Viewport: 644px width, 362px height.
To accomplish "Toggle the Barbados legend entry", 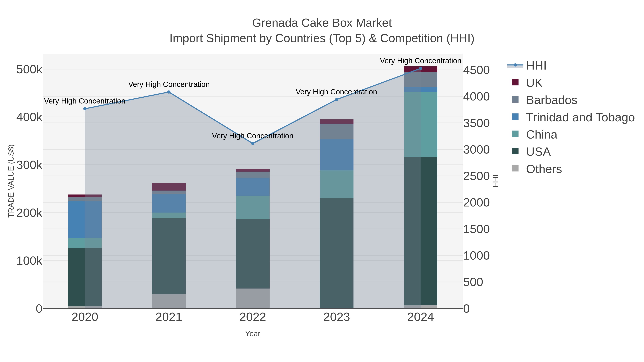I will 545,100.
